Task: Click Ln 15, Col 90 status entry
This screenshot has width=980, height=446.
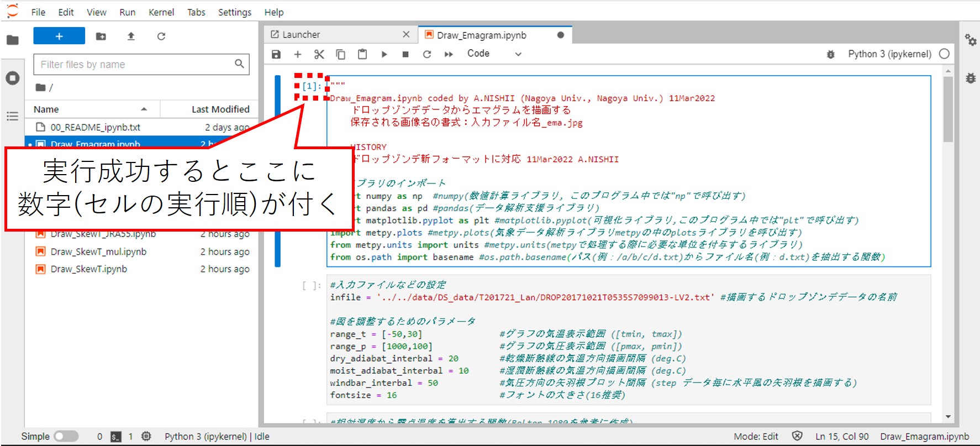Action: pyautogui.click(x=842, y=436)
